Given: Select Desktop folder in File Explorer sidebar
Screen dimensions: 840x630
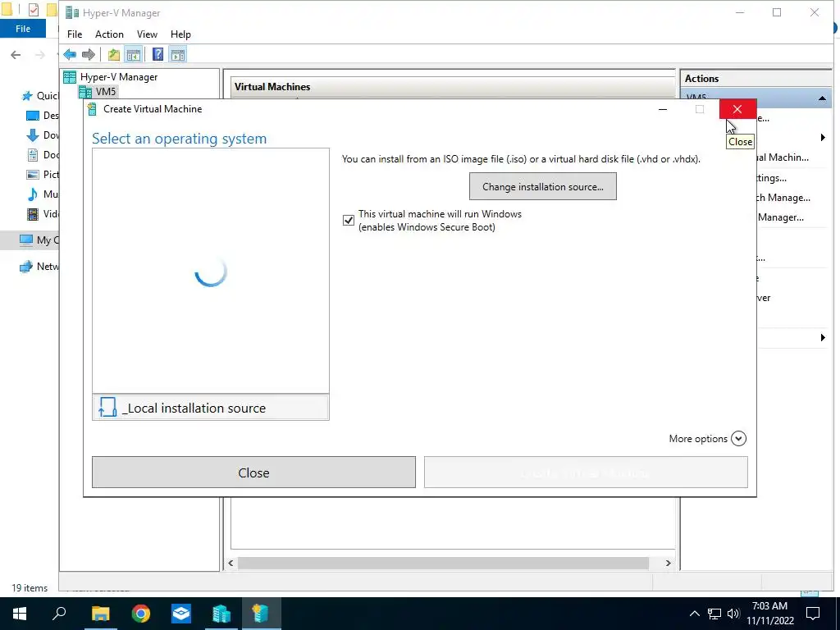Looking at the screenshot, I should (43, 116).
